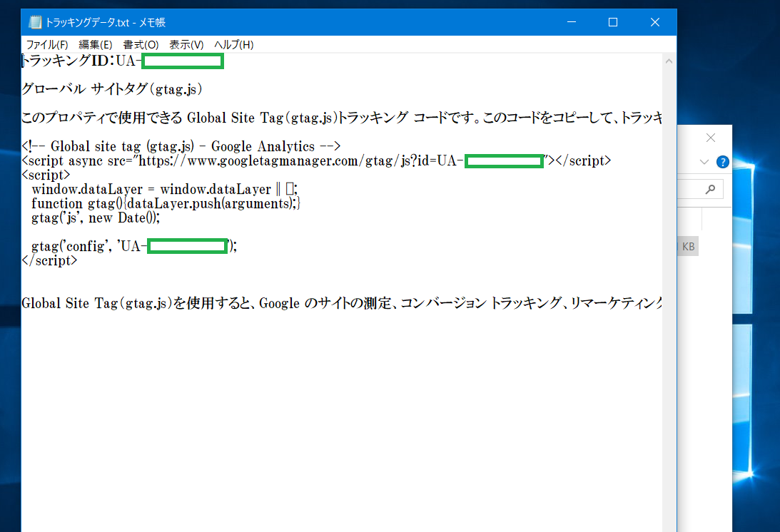
Task: Click the search box in background Explorer window
Action: [700, 189]
